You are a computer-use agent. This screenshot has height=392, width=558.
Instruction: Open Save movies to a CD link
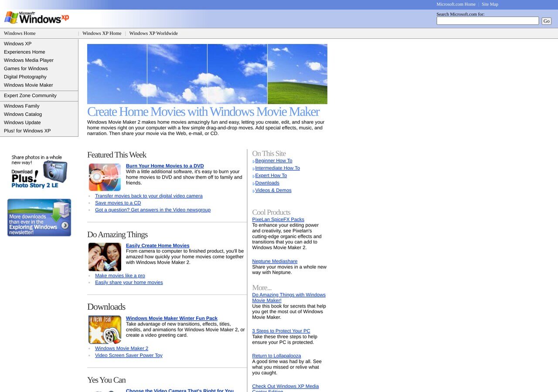pos(118,203)
